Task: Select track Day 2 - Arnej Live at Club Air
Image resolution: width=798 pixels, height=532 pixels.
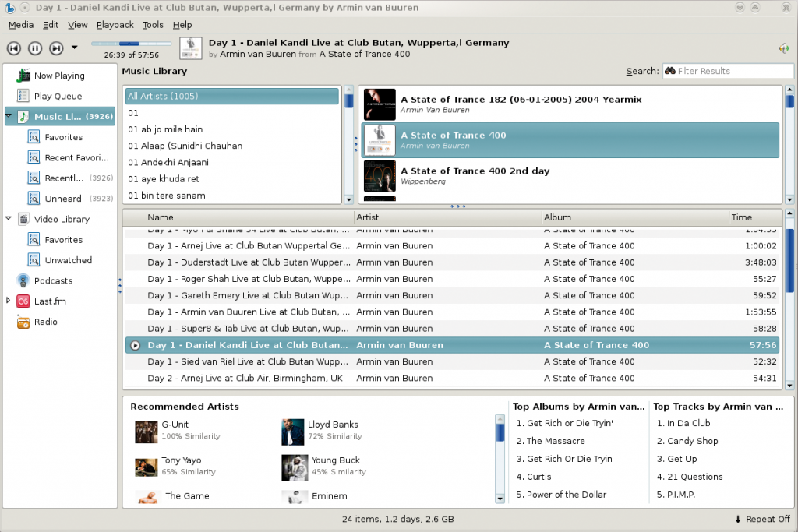Action: (x=453, y=378)
